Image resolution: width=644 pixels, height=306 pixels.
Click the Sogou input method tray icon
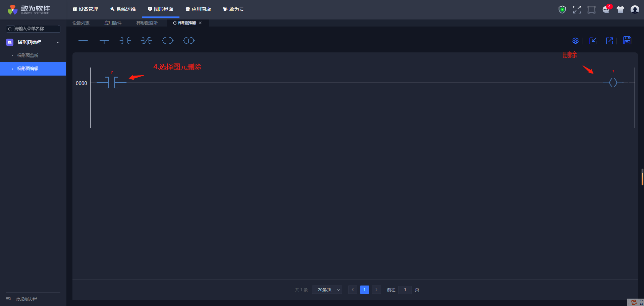634,302
